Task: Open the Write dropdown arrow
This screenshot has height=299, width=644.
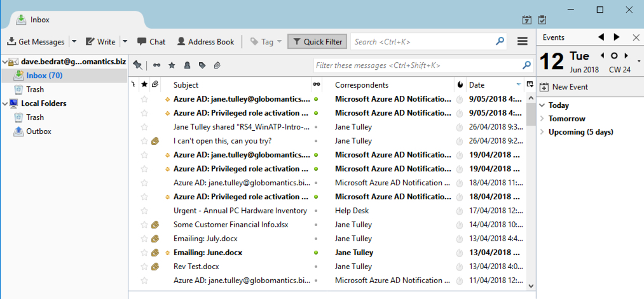Action: pyautogui.click(x=125, y=42)
